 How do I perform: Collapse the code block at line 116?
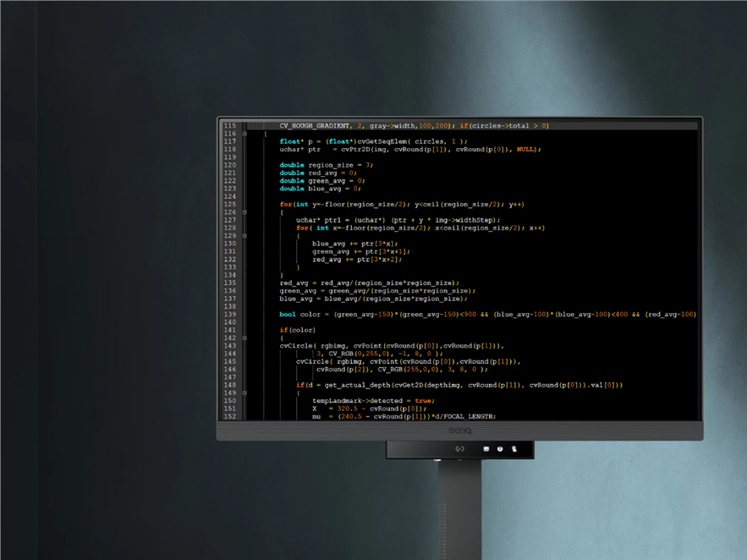pos(244,134)
